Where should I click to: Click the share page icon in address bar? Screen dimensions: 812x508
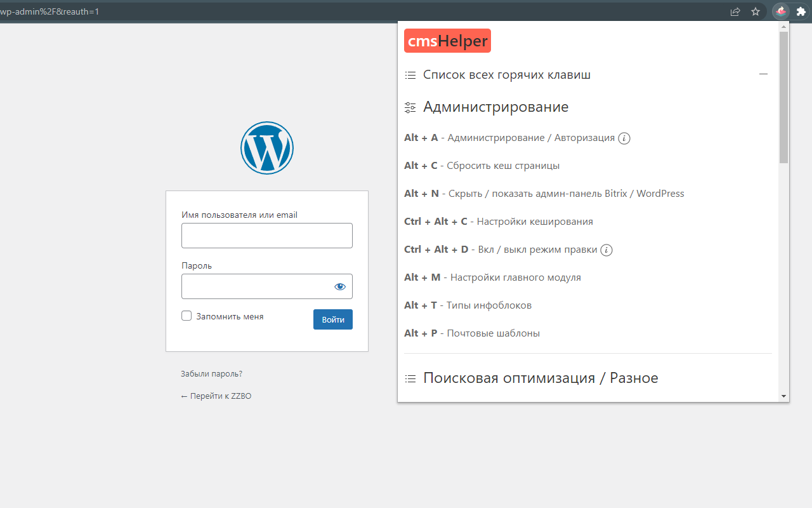(x=735, y=11)
